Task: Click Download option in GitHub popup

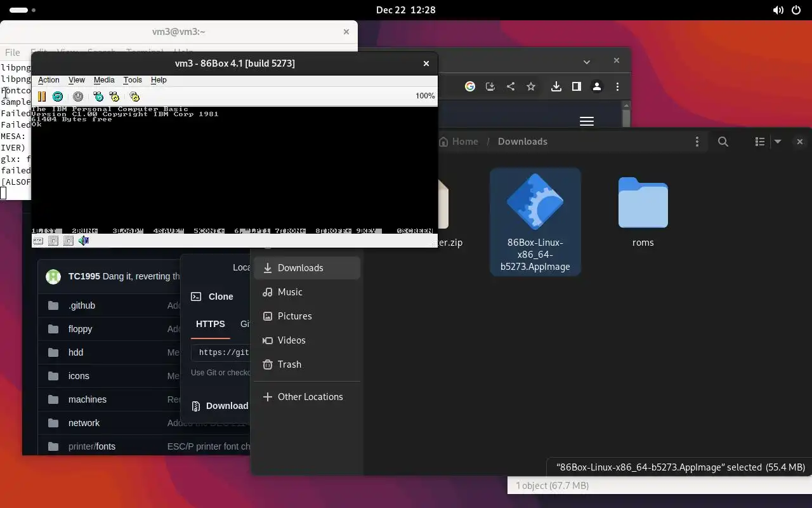Action: click(x=219, y=406)
